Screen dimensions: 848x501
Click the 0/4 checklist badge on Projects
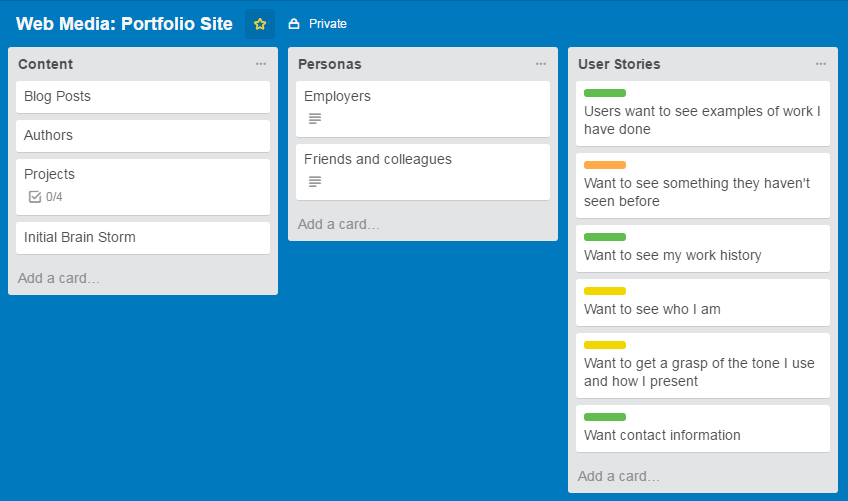tap(46, 197)
